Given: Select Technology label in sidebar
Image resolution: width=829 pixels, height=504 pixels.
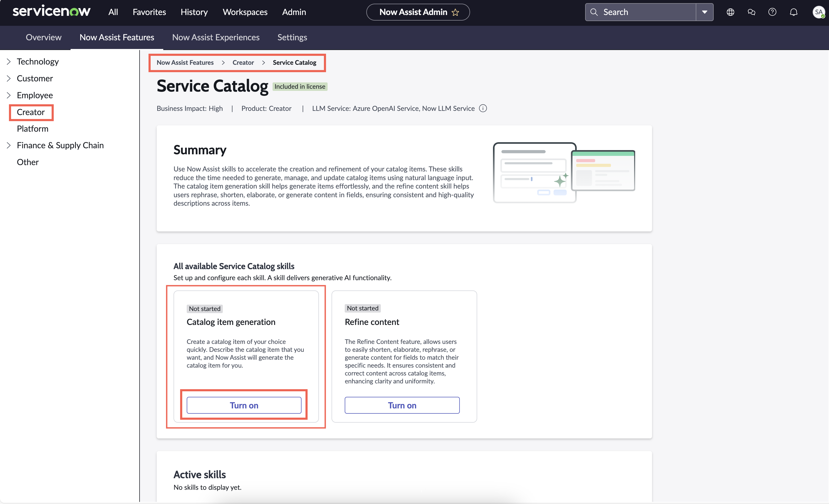Looking at the screenshot, I should (x=38, y=62).
